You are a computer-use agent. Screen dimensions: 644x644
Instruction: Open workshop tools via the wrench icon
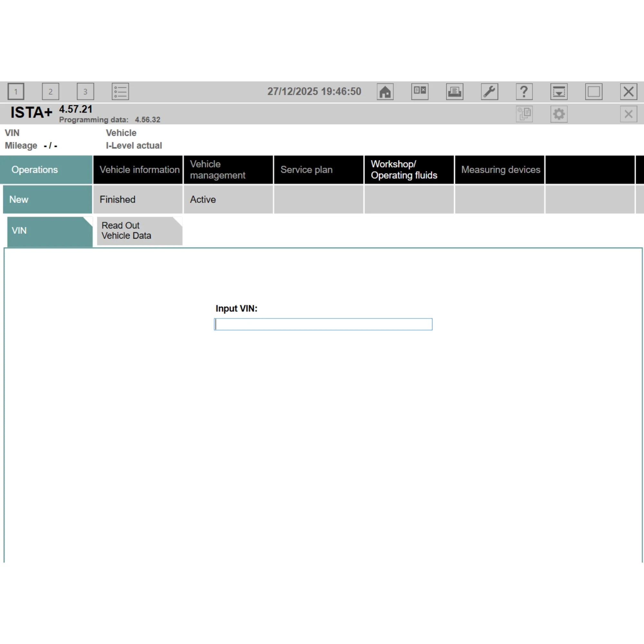pos(489,92)
